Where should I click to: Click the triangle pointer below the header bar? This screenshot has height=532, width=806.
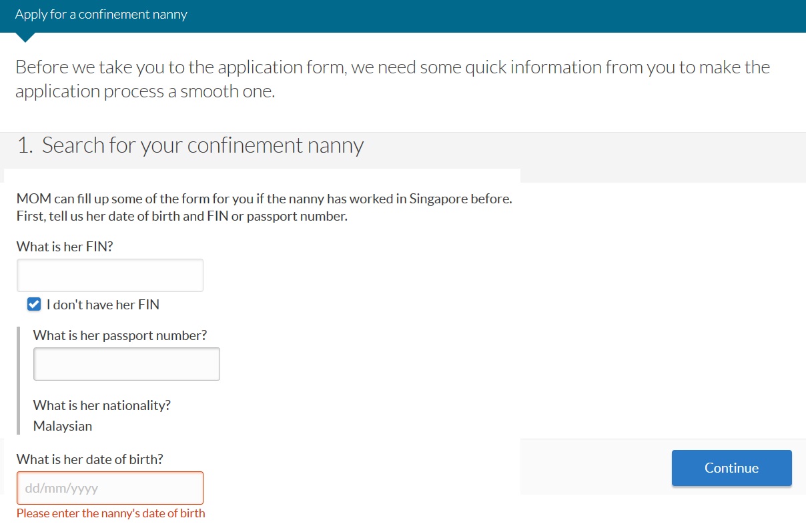point(25,37)
